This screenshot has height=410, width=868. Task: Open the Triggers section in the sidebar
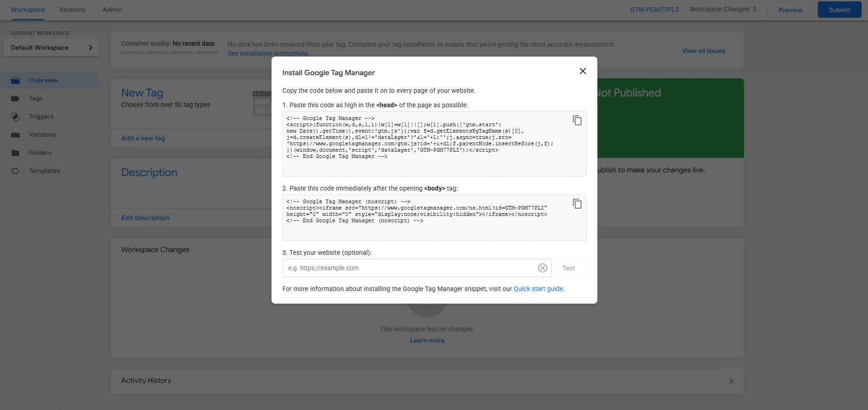tap(42, 116)
